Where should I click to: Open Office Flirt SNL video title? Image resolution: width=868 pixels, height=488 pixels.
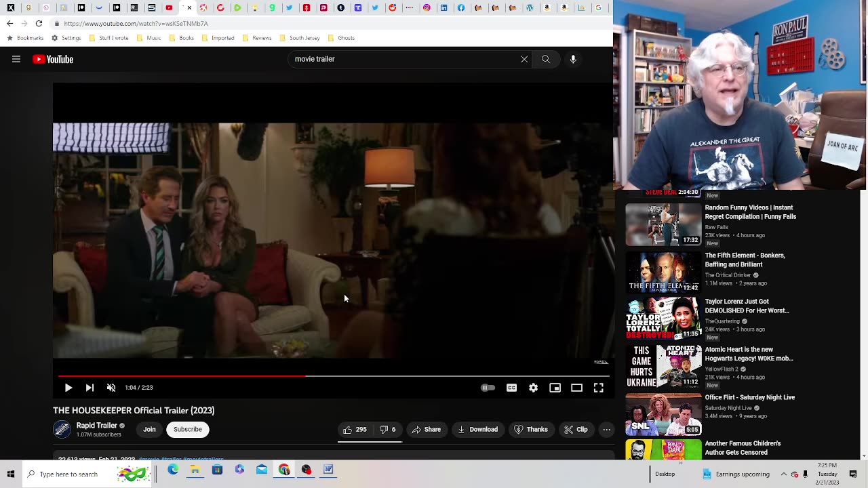(x=749, y=397)
